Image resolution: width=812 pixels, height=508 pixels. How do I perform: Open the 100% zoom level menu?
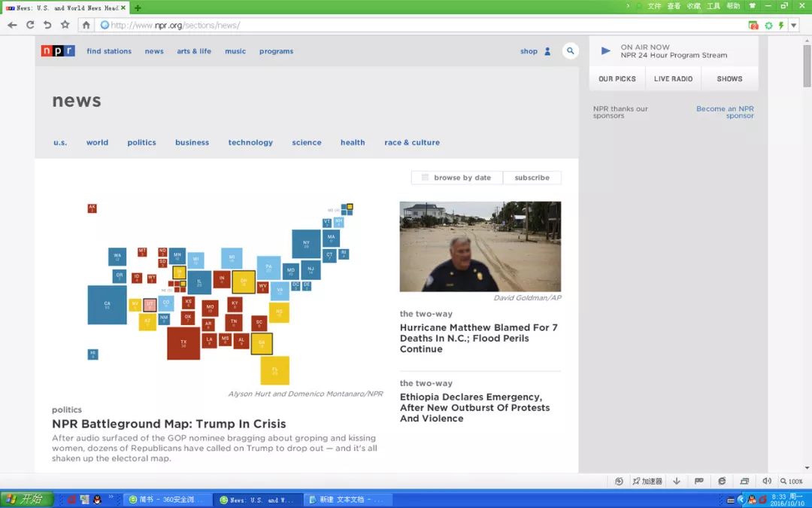point(792,481)
